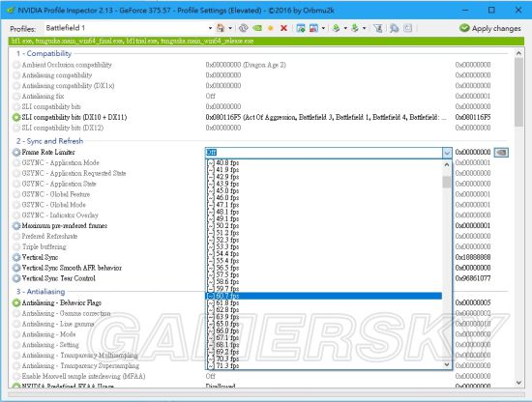The height and width of the screenshot is (402, 532).
Task: Click the scan for modified profiles icon
Action: (395, 28)
